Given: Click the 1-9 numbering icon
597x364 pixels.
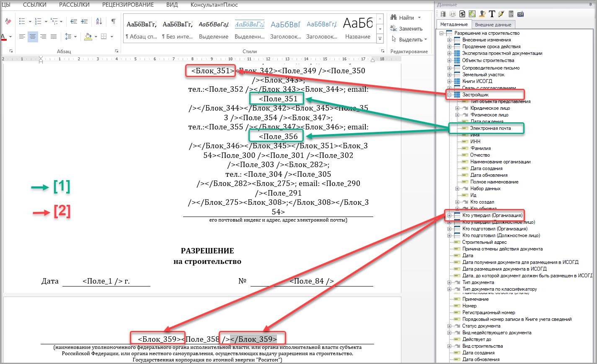Looking at the screenshot, I should (x=452, y=14).
